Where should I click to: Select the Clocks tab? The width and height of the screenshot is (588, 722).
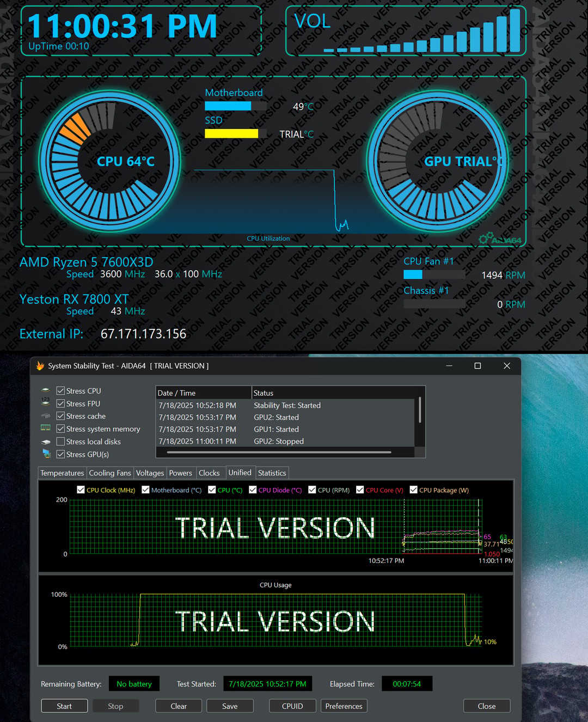coord(209,473)
